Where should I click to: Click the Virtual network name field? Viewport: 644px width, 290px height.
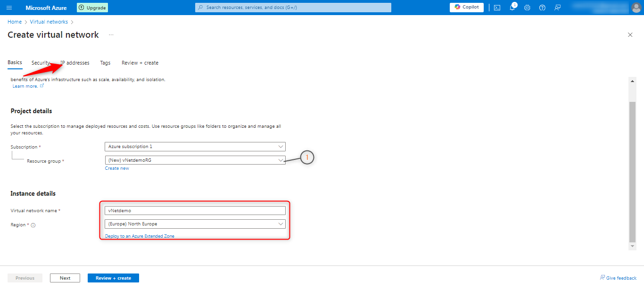(195, 211)
